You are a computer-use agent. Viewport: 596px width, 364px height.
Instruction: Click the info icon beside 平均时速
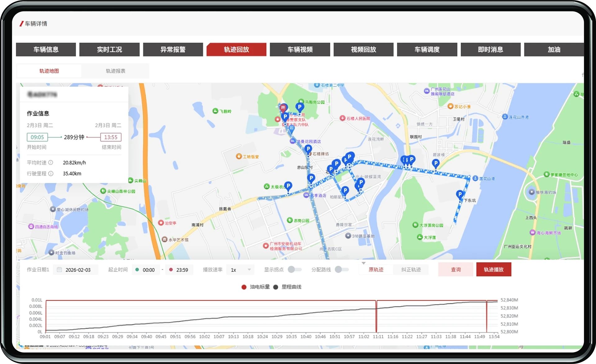click(51, 163)
